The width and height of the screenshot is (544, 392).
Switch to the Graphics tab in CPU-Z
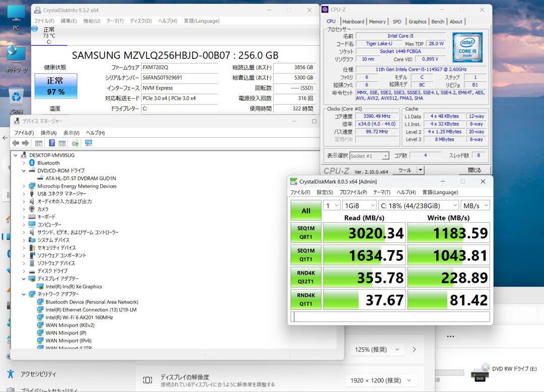(x=418, y=22)
